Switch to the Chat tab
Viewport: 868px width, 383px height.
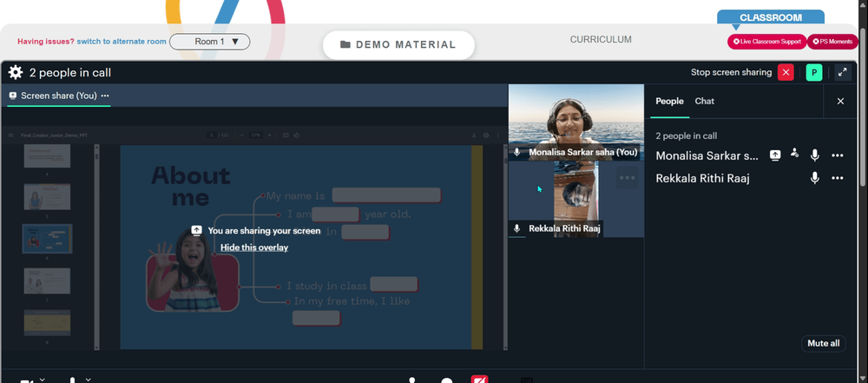(x=704, y=101)
